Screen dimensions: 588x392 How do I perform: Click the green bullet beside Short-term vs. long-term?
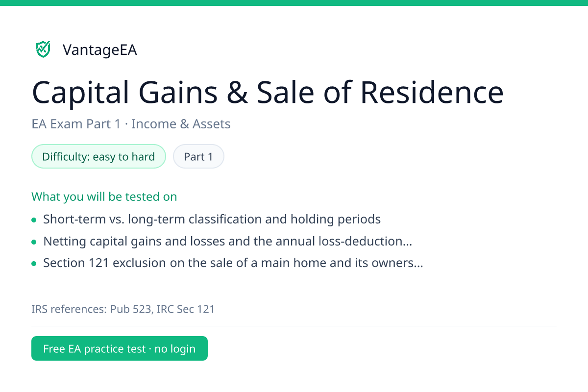34,220
